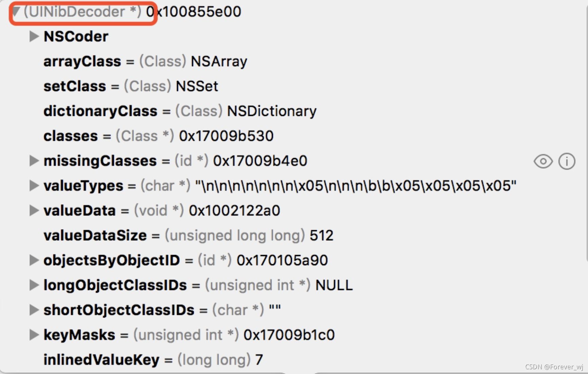Expand the longObjectClassIDs row arrow
Image resolution: width=588 pixels, height=374 pixels.
pos(34,285)
